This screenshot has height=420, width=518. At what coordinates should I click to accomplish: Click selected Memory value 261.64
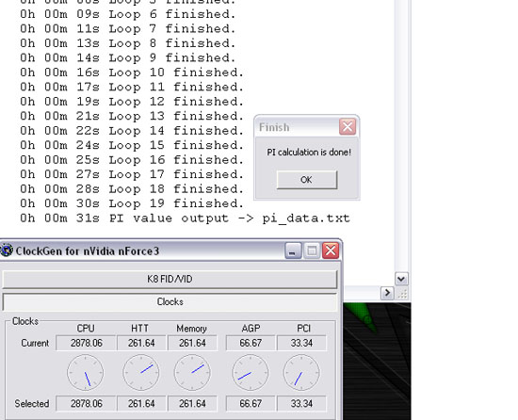click(192, 403)
